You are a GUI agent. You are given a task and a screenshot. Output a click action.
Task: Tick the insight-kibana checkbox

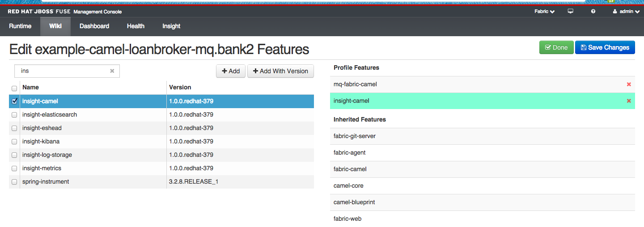point(14,142)
